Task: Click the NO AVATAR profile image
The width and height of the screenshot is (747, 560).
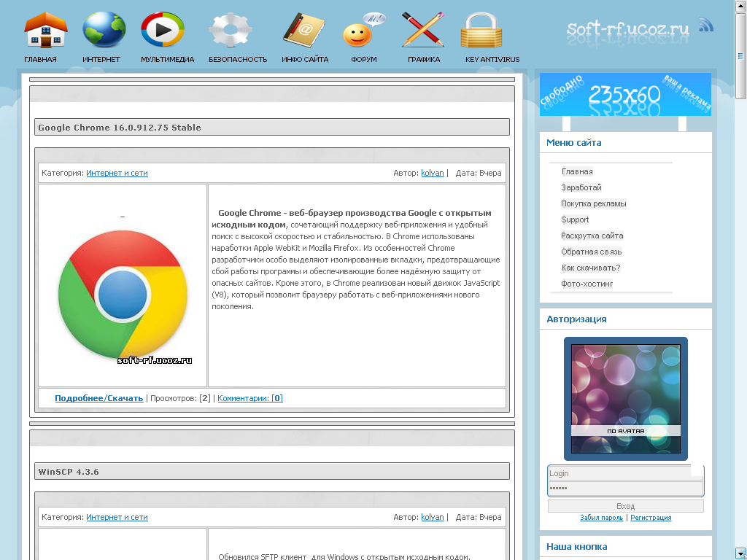Action: (x=625, y=399)
